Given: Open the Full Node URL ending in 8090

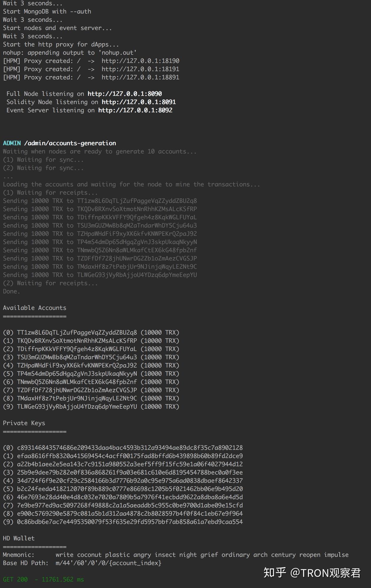Looking at the screenshot, I should pos(125,94).
